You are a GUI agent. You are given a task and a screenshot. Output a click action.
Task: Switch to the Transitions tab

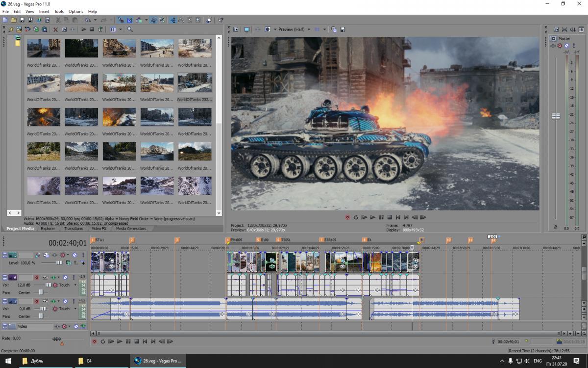click(73, 229)
